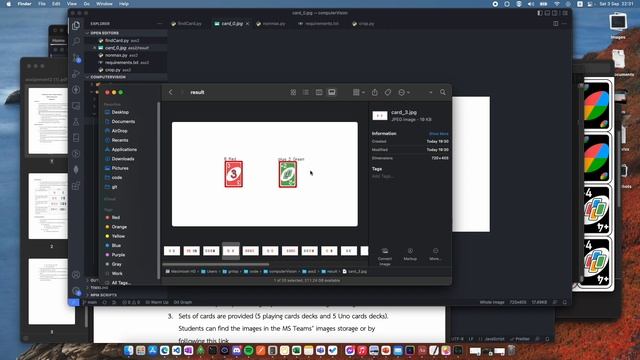Open Control Center in the menu bar
The width and height of the screenshot is (640, 360).
click(589, 4)
